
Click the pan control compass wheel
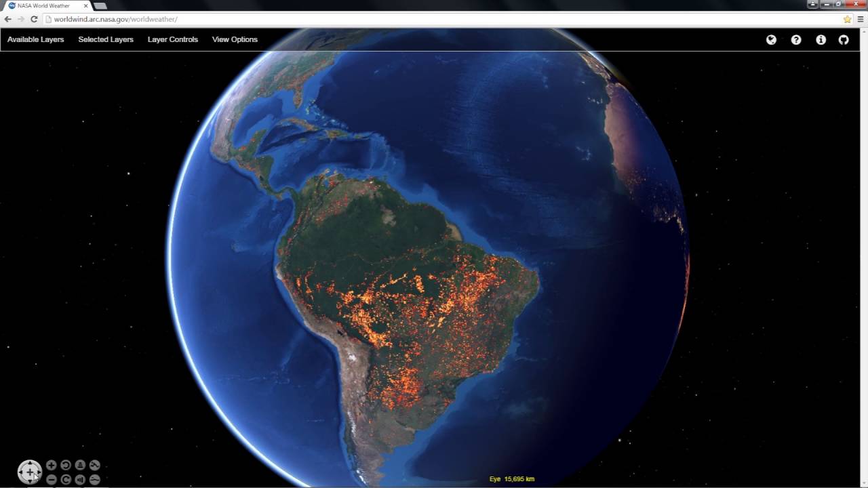[x=30, y=472]
